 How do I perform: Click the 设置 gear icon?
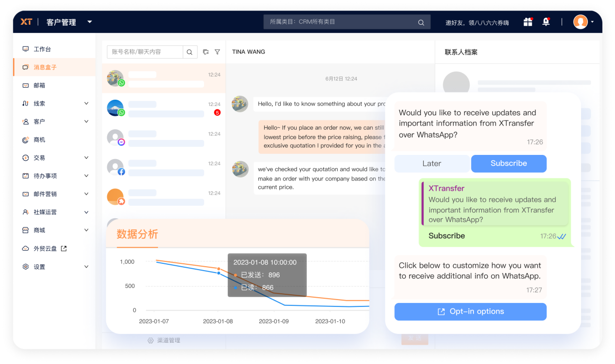point(26,267)
